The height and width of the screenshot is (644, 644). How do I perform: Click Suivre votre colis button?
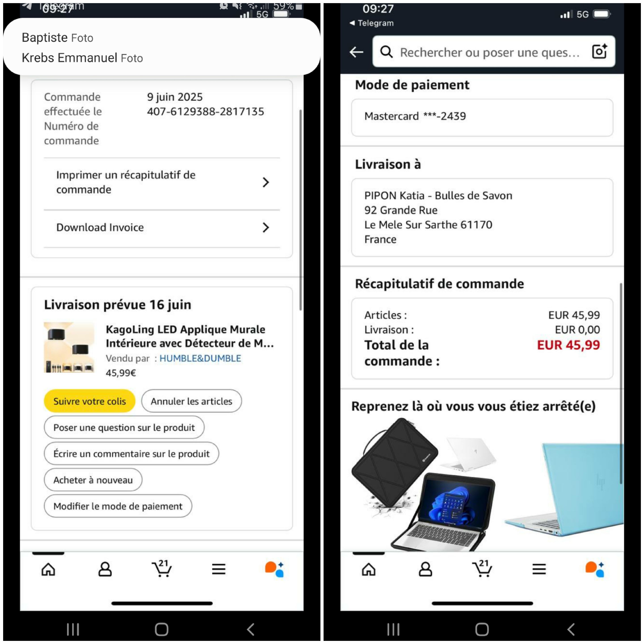pyautogui.click(x=90, y=401)
